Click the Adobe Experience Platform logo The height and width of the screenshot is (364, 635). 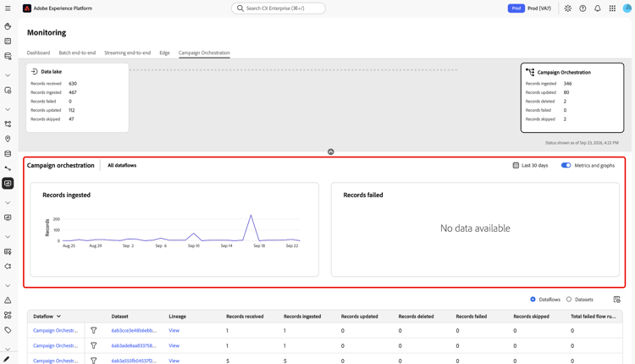tap(27, 8)
